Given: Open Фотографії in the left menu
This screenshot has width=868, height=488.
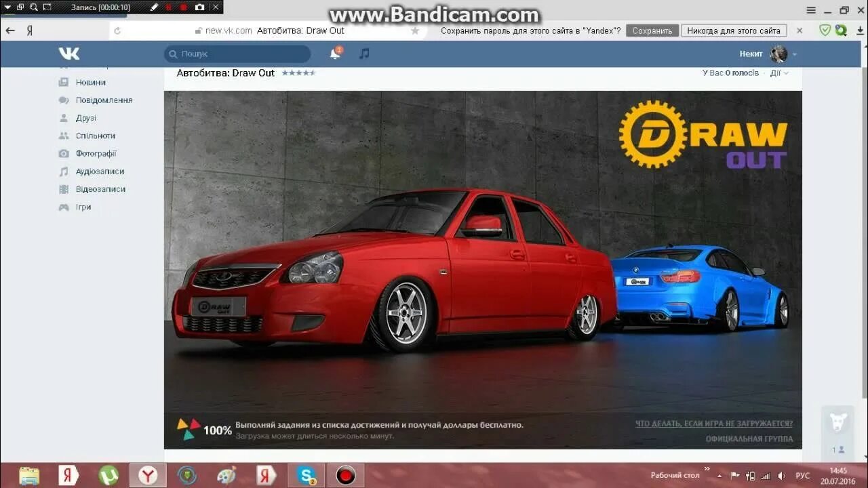Looking at the screenshot, I should (96, 154).
